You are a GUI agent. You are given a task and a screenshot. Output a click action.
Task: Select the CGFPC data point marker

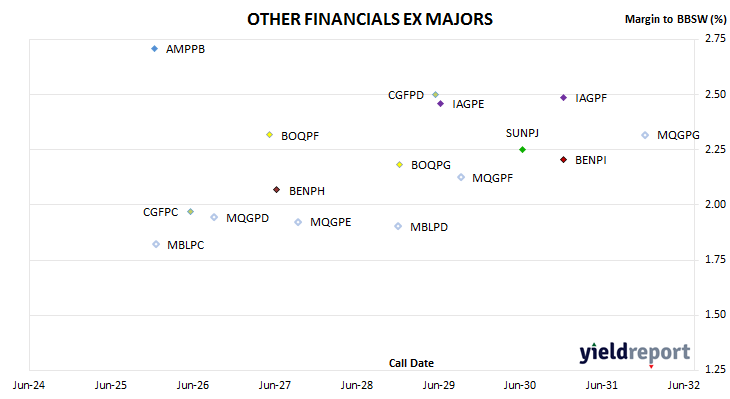[190, 211]
